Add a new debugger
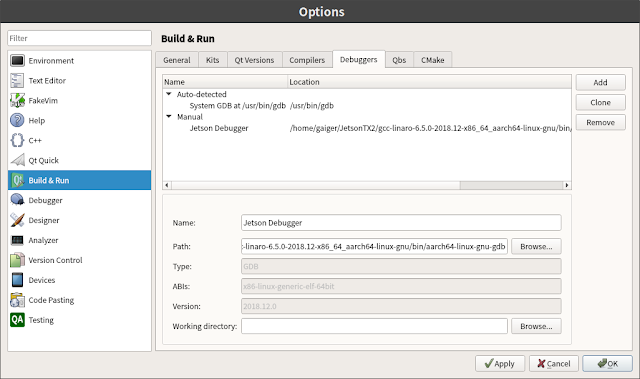This screenshot has height=379, width=640. [x=600, y=82]
